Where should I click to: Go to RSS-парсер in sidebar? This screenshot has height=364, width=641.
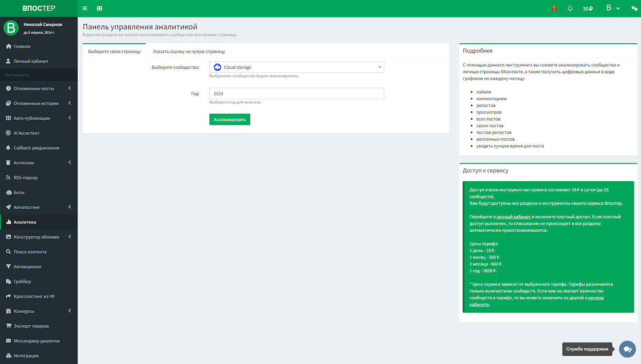[x=39, y=178]
